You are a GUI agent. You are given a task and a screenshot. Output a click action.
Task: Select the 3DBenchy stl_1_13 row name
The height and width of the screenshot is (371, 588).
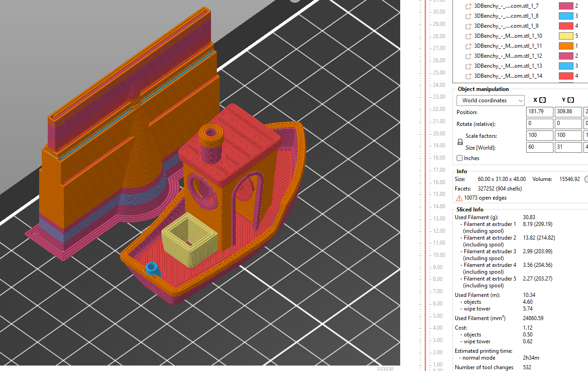pyautogui.click(x=508, y=66)
